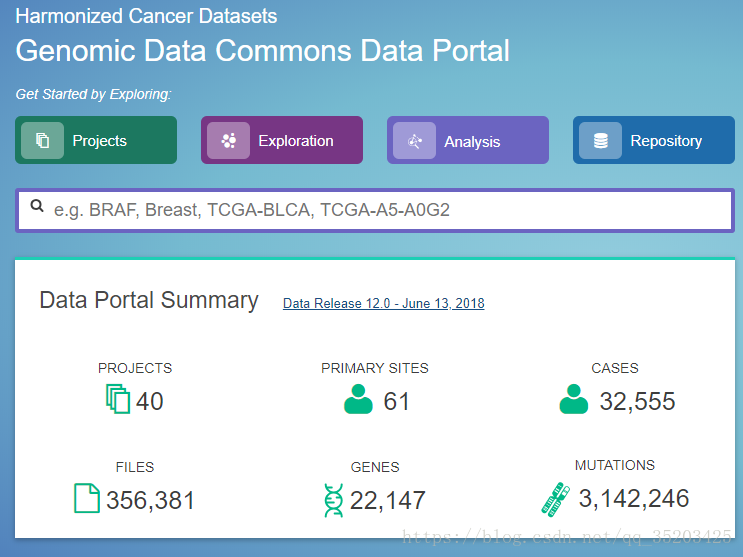Screen dimensions: 743x557
Task: Click the Harmonized Cancer Datasets heading
Action: pos(146,16)
